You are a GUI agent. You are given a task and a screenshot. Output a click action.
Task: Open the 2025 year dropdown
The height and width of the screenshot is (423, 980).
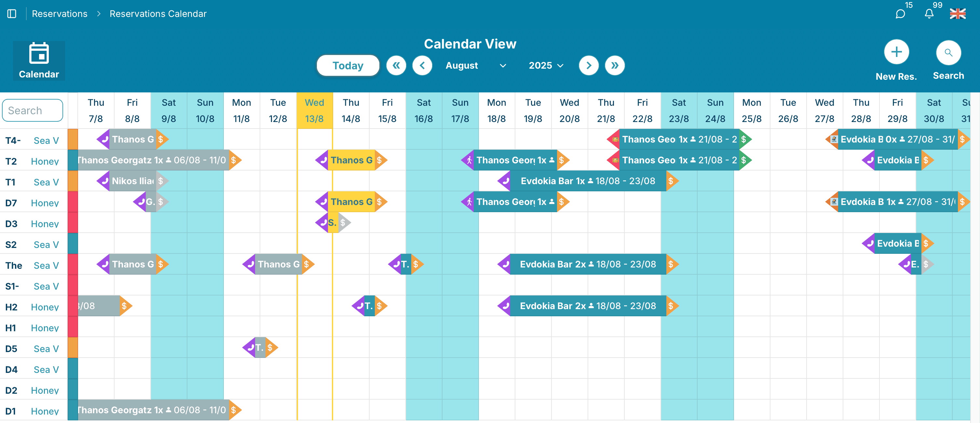(546, 65)
